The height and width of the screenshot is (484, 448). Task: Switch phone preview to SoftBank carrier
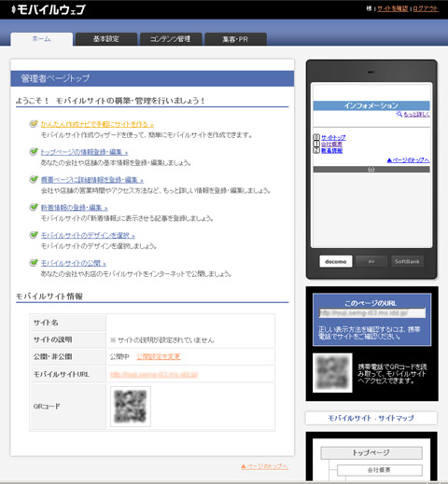point(407,261)
